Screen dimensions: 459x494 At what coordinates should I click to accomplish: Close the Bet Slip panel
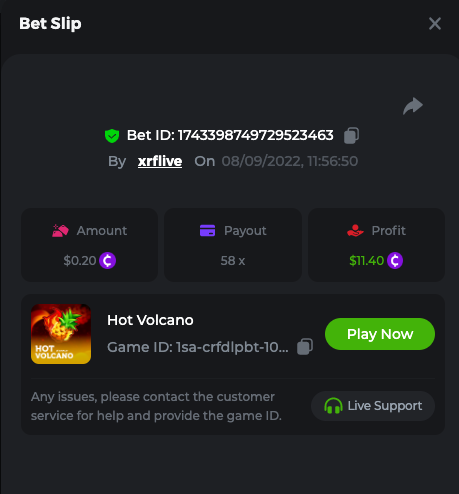click(x=435, y=24)
